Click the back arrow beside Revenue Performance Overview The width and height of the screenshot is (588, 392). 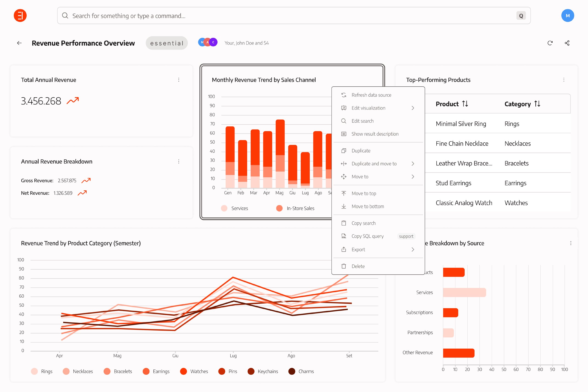[x=19, y=43]
